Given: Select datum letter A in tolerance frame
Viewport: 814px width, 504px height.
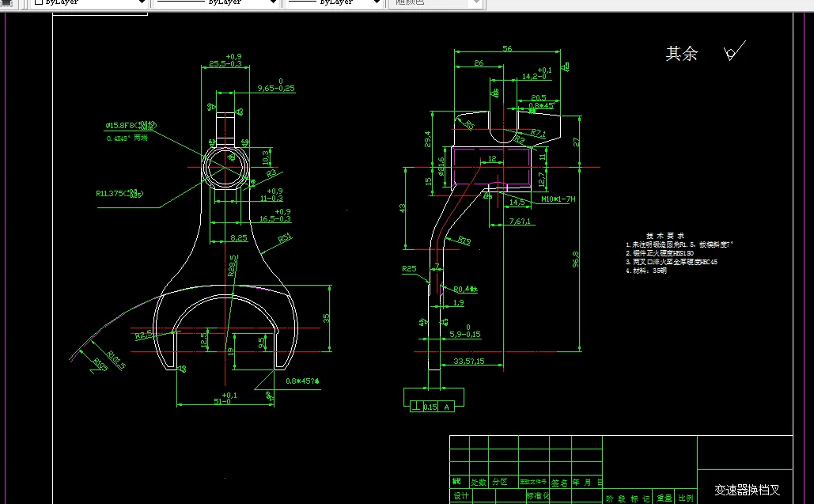Looking at the screenshot, I should pyautogui.click(x=446, y=407).
